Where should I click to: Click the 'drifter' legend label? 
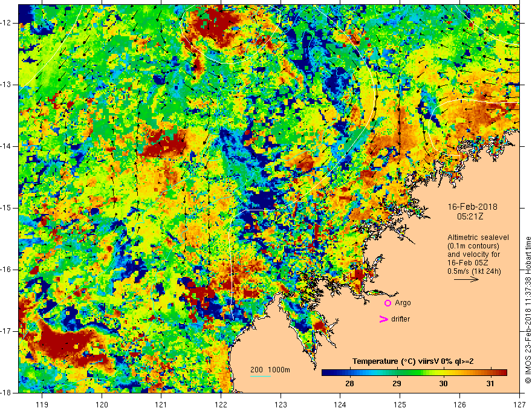tap(400, 319)
